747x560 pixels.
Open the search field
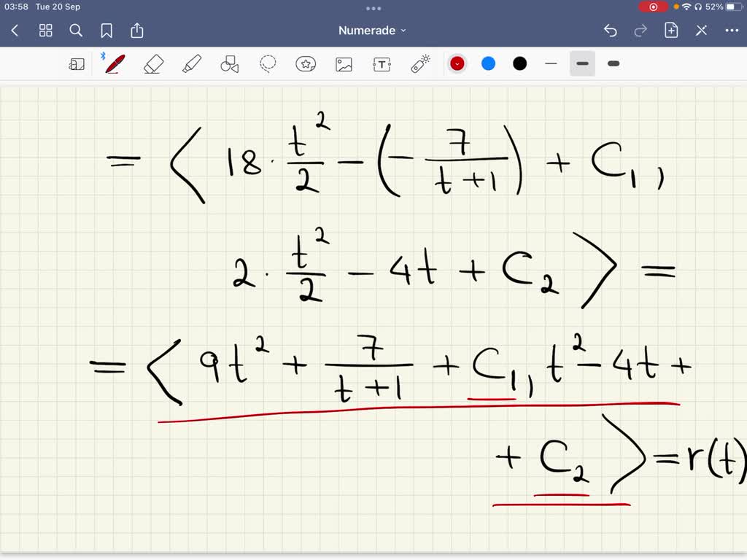[76, 31]
